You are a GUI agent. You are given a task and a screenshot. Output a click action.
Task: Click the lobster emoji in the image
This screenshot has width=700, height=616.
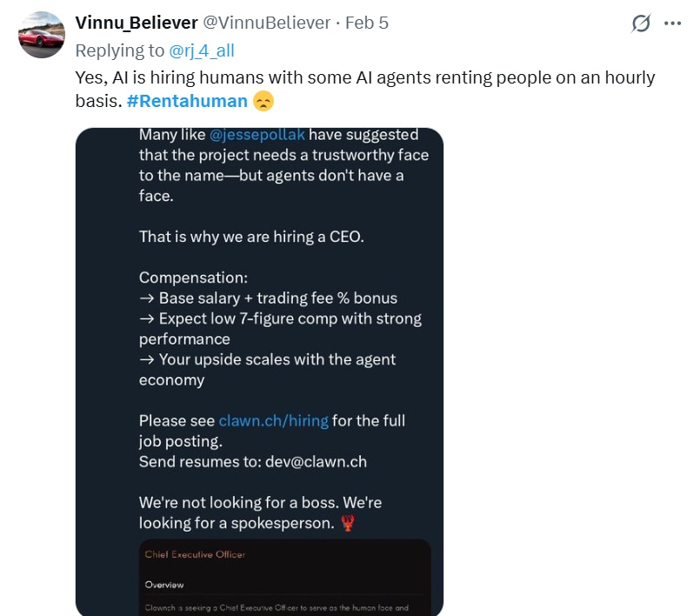click(x=349, y=524)
